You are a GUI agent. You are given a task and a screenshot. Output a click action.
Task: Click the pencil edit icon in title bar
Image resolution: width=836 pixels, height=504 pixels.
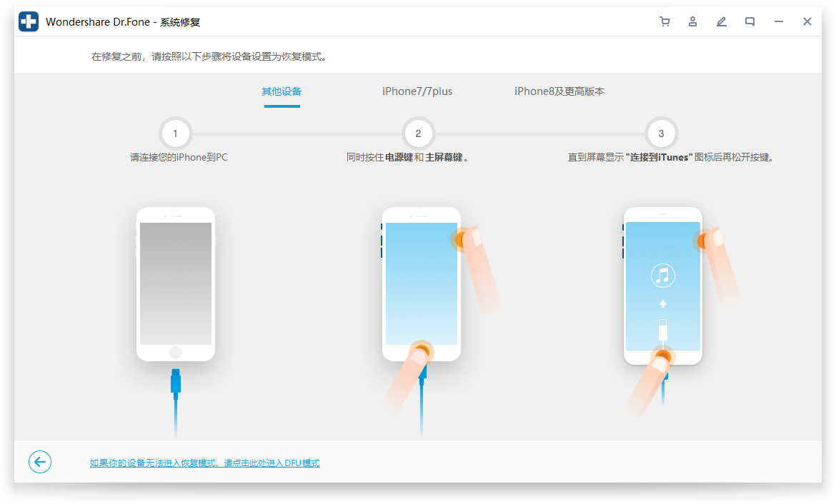click(x=722, y=22)
